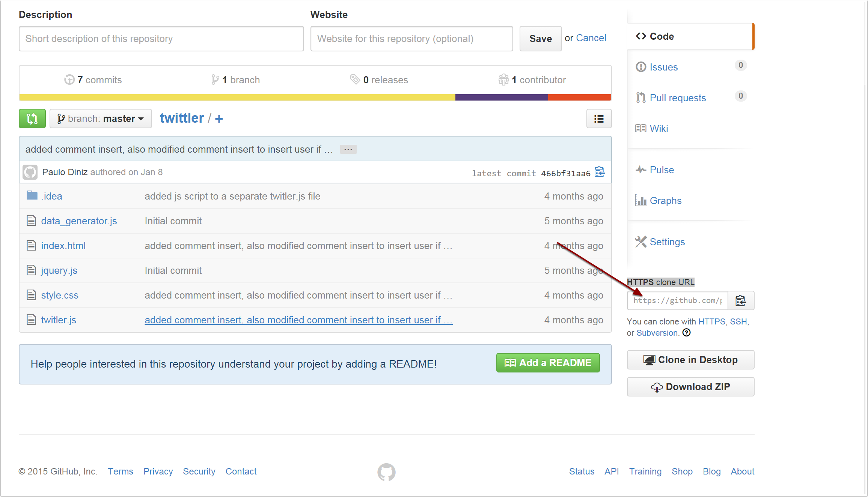Click the Description input field
The width and height of the screenshot is (868, 497).
(161, 39)
